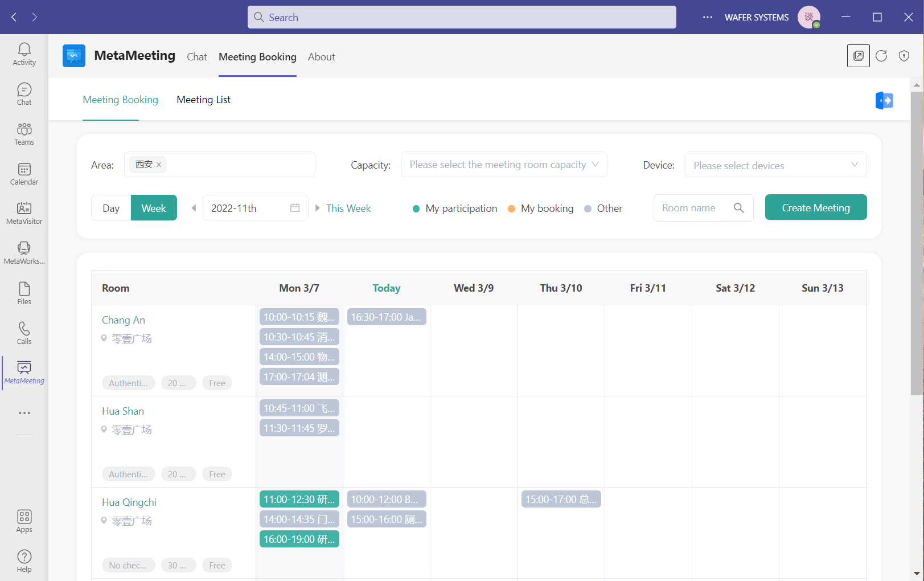Expand the Device selection dropdown
Screen dimensions: 924x581
tap(776, 165)
